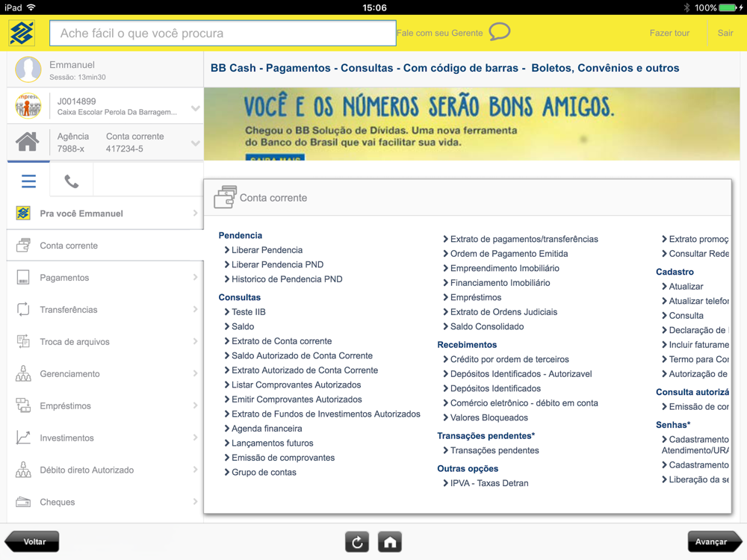Click the home icon in bottom bar
Screen dimensions: 747x560
(390, 542)
